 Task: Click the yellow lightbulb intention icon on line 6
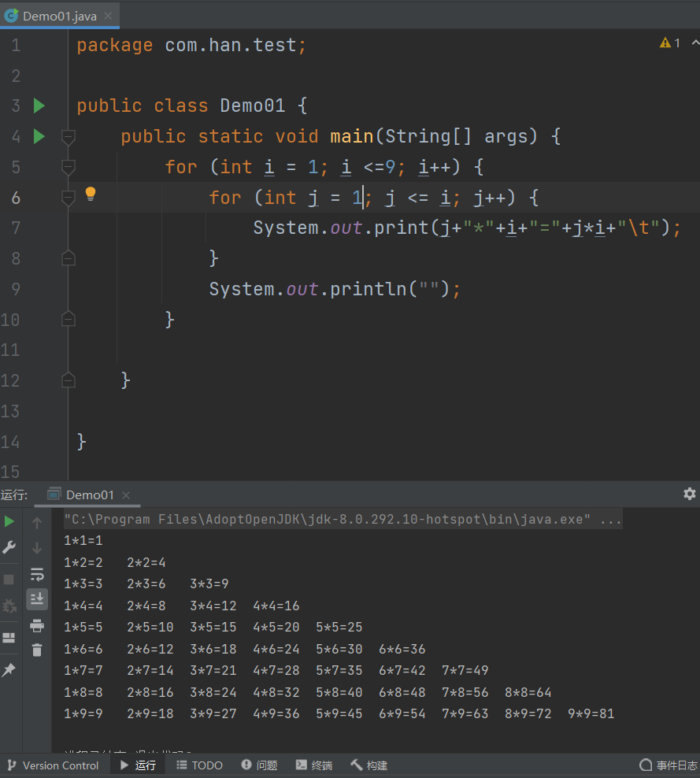[91, 194]
